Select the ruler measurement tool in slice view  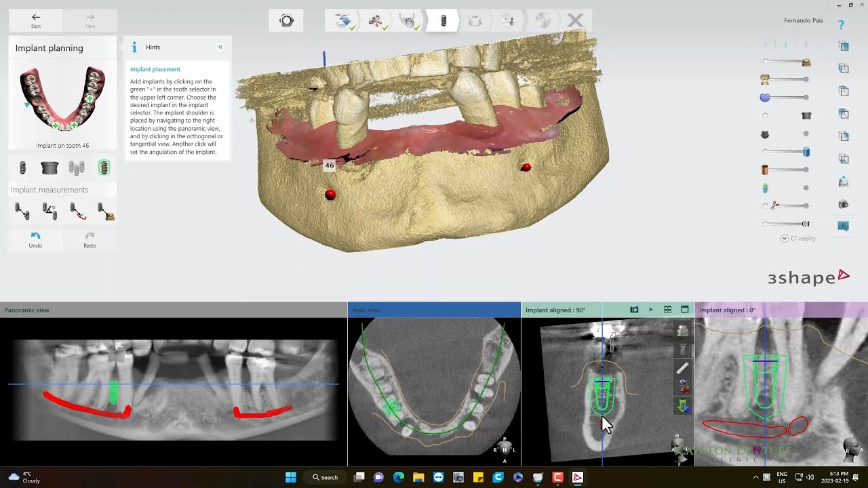click(x=683, y=368)
